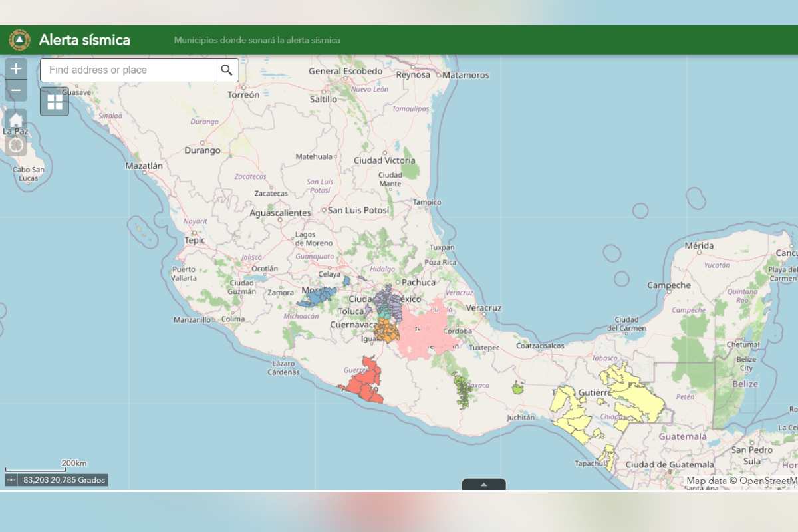
Task: Zoom in using the plus button
Action: coord(15,68)
